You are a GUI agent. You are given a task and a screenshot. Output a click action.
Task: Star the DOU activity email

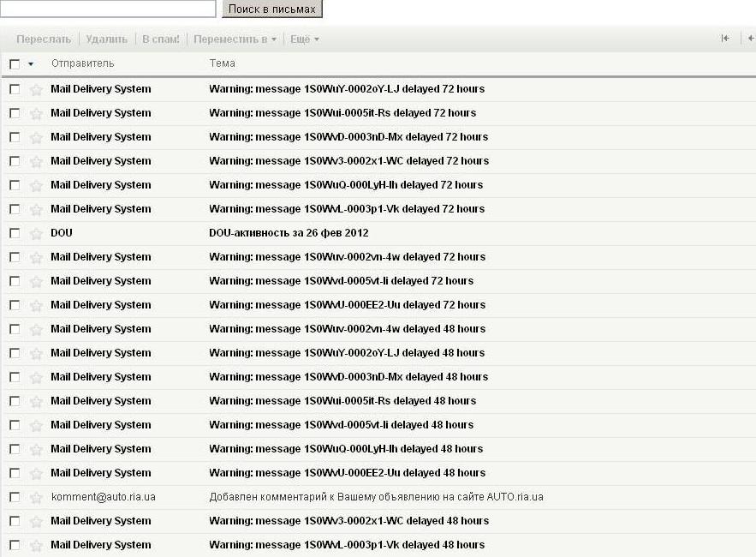(36, 233)
